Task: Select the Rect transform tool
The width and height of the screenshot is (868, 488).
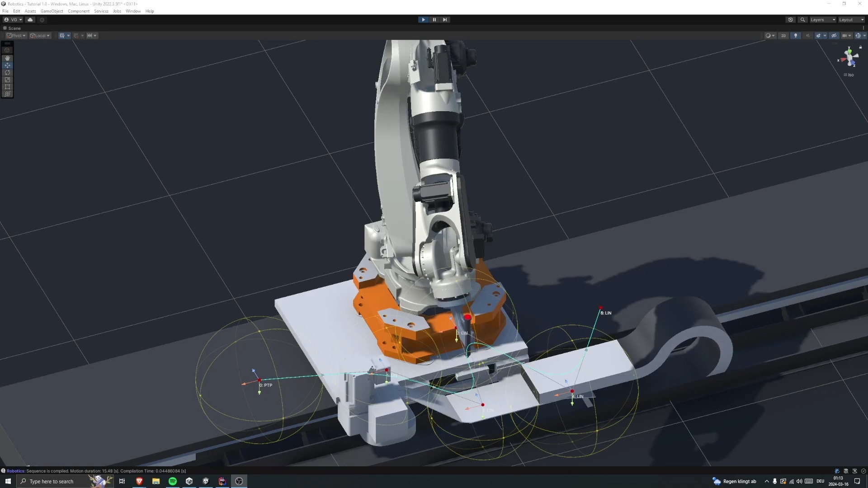Action: click(7, 87)
